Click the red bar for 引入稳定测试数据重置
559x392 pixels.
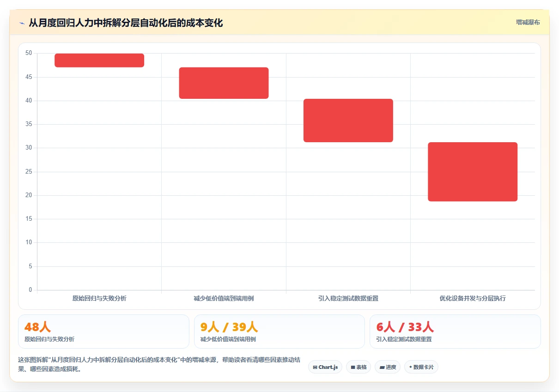[x=348, y=121]
